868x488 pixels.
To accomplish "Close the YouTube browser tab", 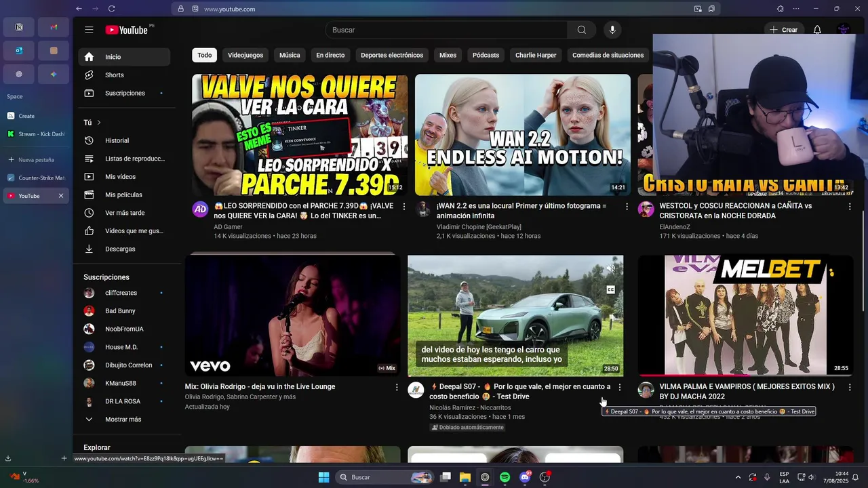I will point(60,196).
